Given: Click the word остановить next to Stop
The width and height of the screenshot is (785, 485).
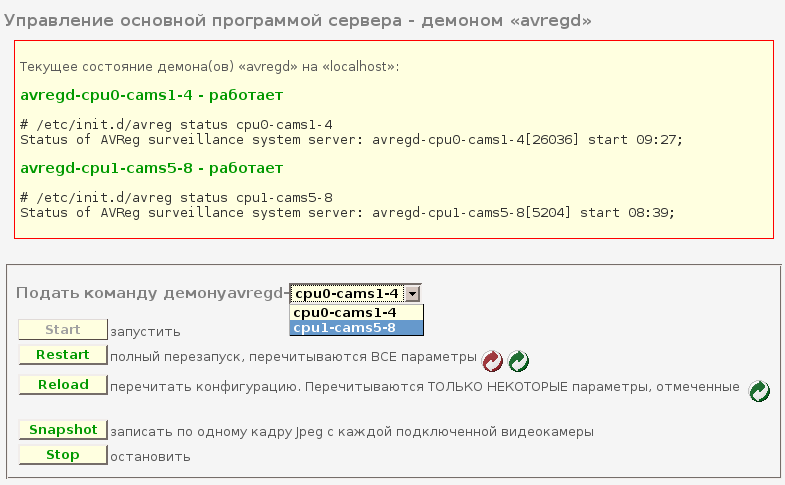Looking at the screenshot, I should click(x=150, y=456).
